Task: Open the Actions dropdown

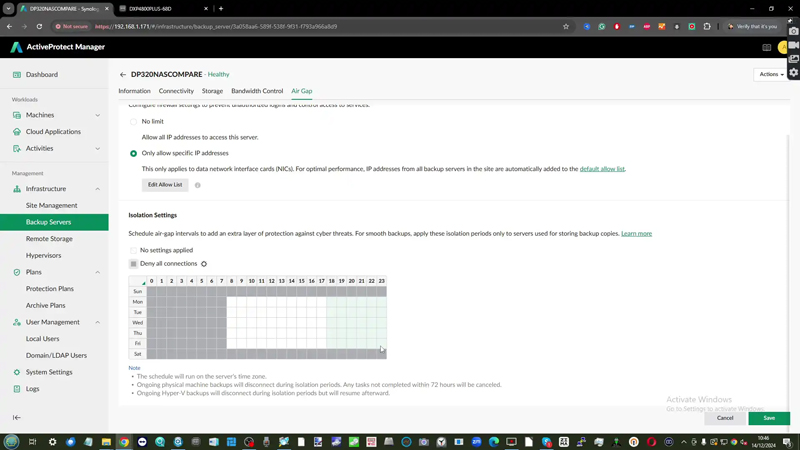Action: [x=771, y=74]
